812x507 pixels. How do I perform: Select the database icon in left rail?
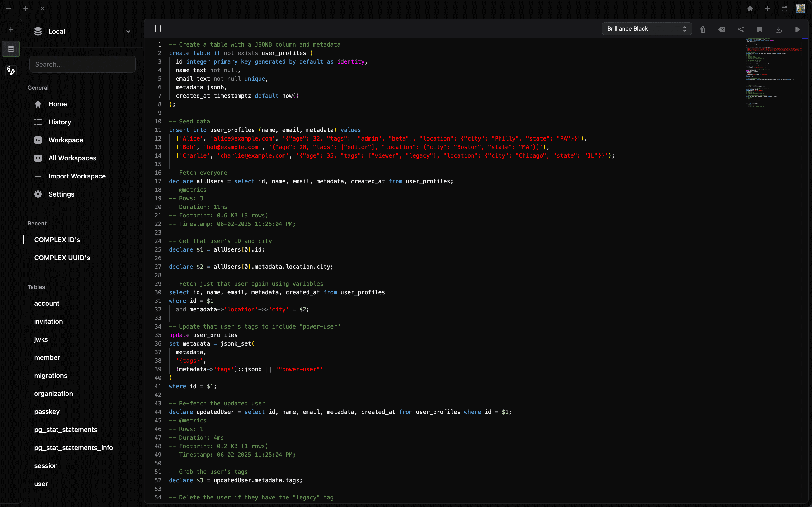[x=11, y=49]
